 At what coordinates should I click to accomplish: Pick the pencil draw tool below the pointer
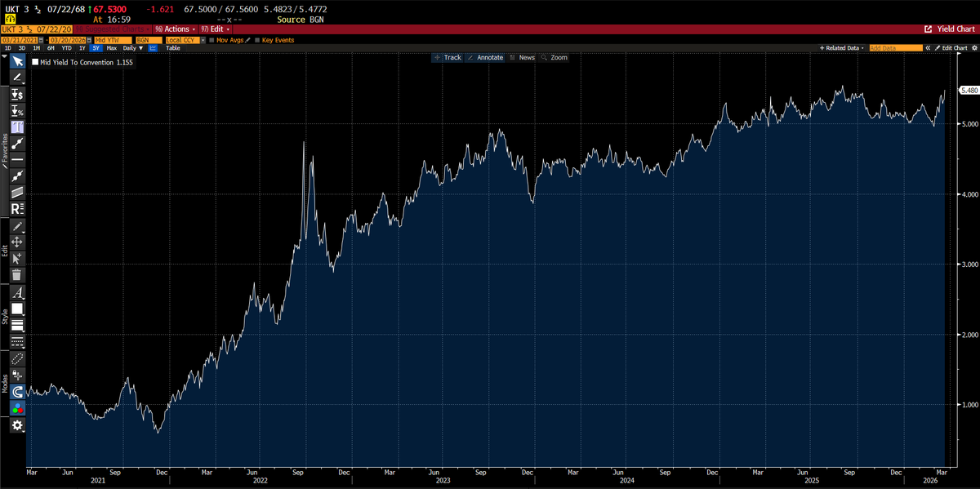tap(17, 76)
